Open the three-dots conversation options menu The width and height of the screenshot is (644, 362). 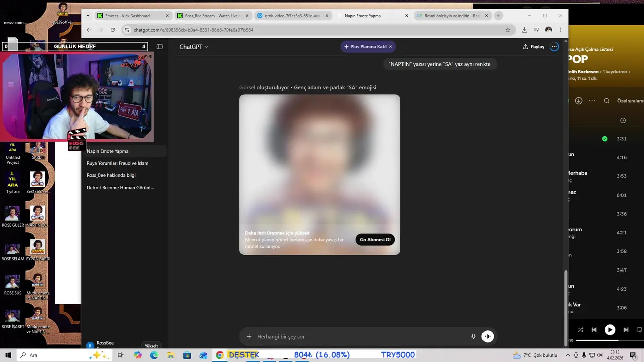tap(554, 47)
